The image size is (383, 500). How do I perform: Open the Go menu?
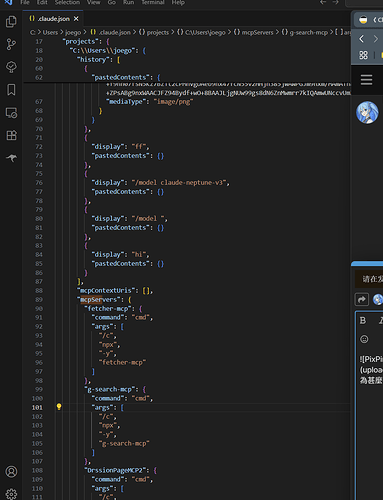point(112,2)
